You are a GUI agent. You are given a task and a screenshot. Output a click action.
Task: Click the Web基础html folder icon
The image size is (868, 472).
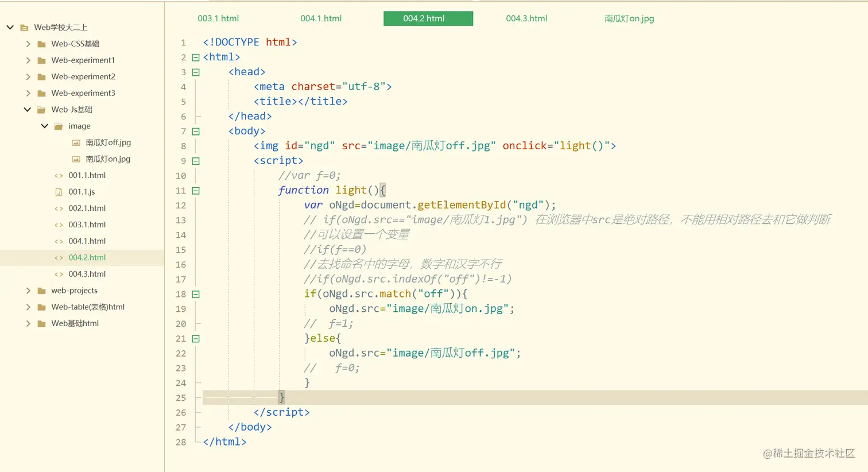(x=41, y=324)
